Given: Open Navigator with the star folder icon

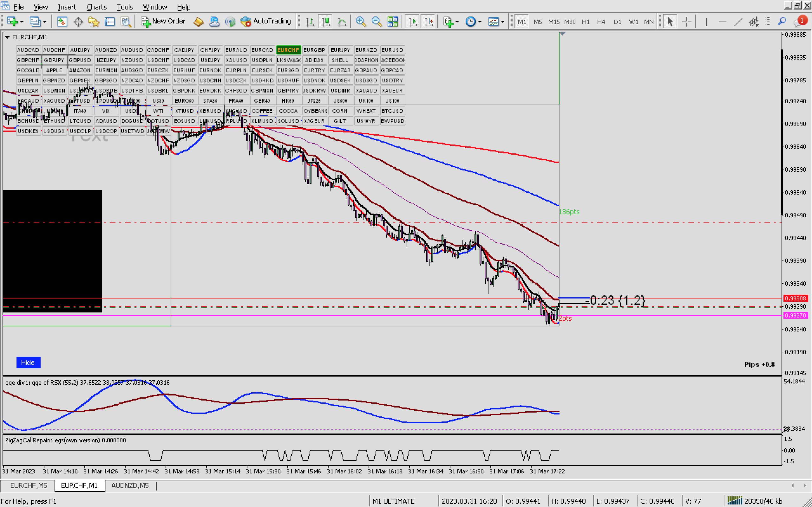Looking at the screenshot, I should pos(94,22).
